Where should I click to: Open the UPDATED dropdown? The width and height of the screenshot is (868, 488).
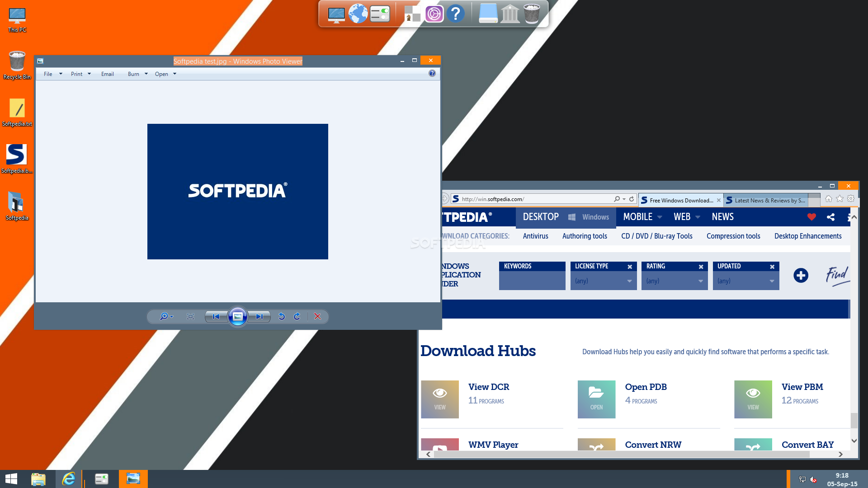(x=746, y=281)
